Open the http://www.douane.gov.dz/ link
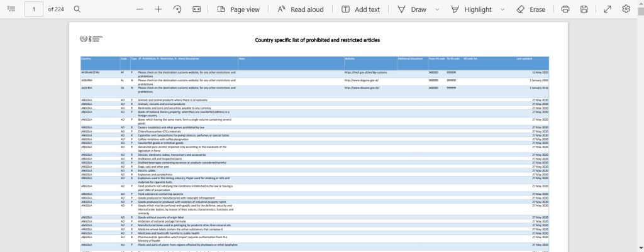644x252 pixels. (x=362, y=88)
